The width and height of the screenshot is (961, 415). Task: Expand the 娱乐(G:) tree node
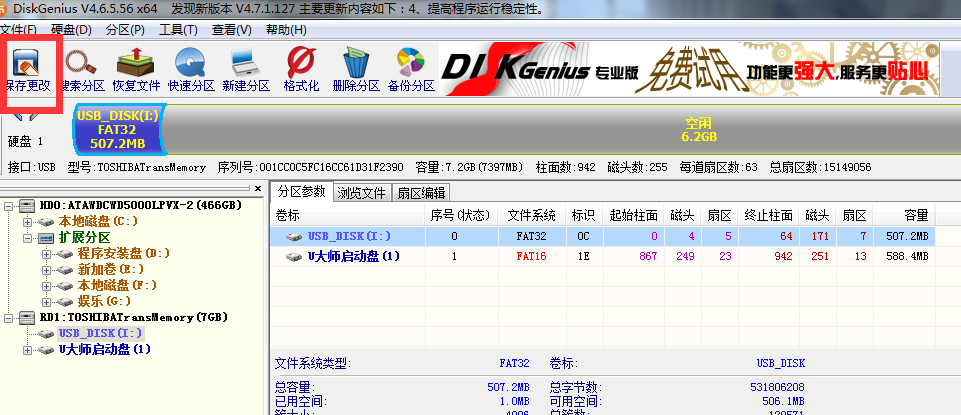click(46, 301)
